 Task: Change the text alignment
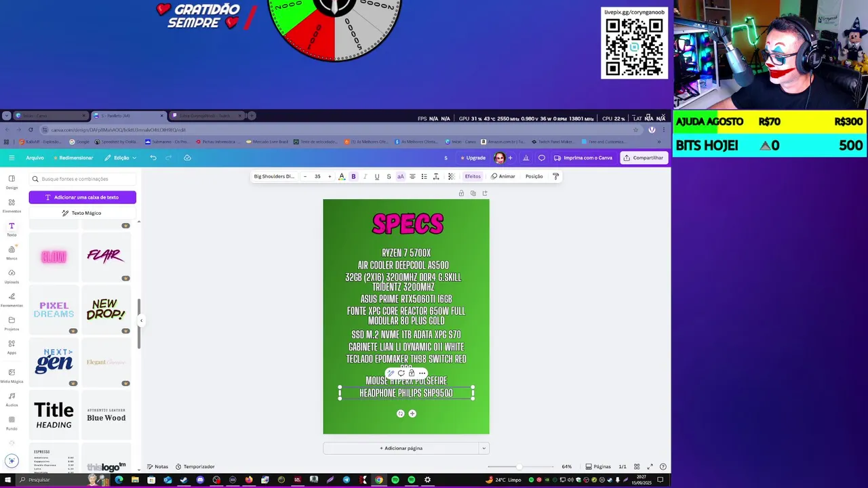tap(412, 176)
